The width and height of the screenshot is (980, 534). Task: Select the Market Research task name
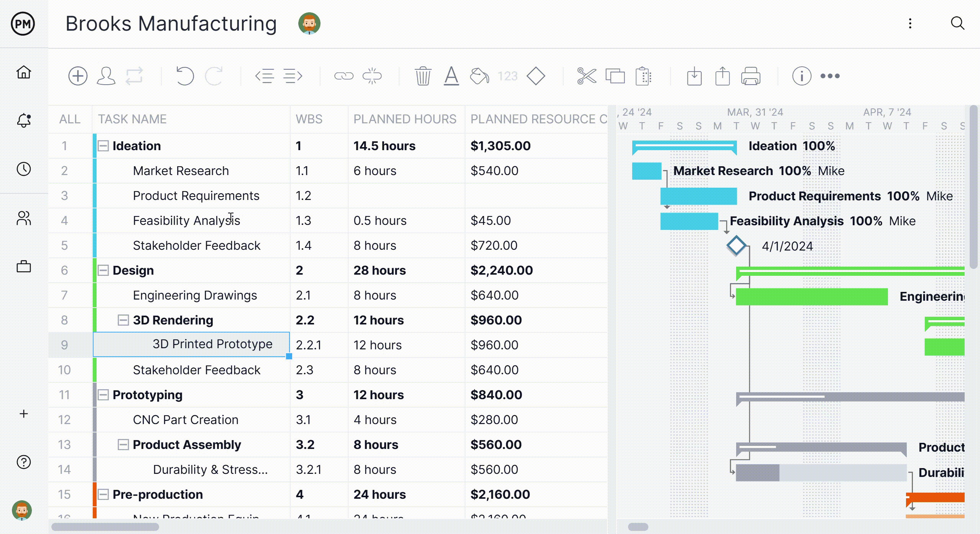point(181,171)
